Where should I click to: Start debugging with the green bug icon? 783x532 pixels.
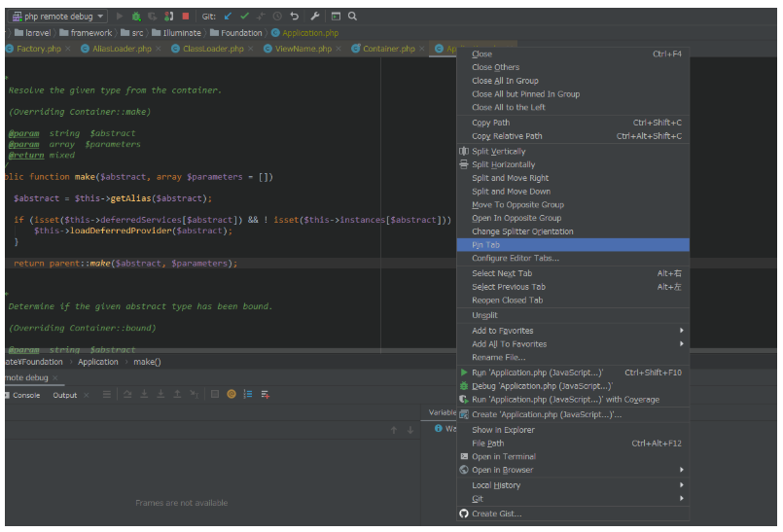point(136,16)
